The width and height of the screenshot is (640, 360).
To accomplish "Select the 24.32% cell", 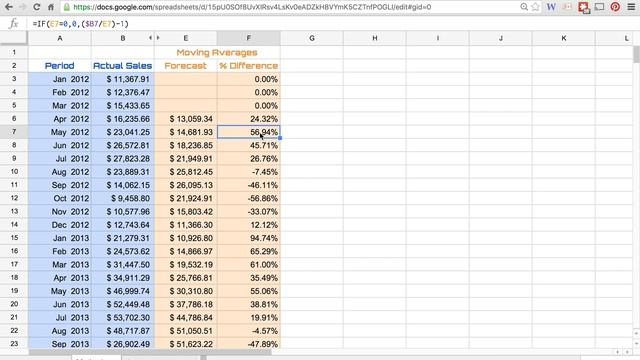I will [249, 119].
